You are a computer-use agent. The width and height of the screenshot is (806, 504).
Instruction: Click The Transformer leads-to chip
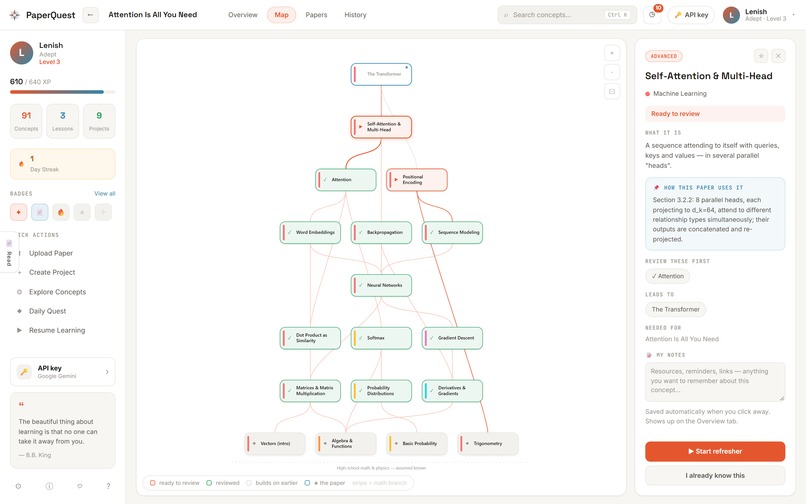(675, 310)
